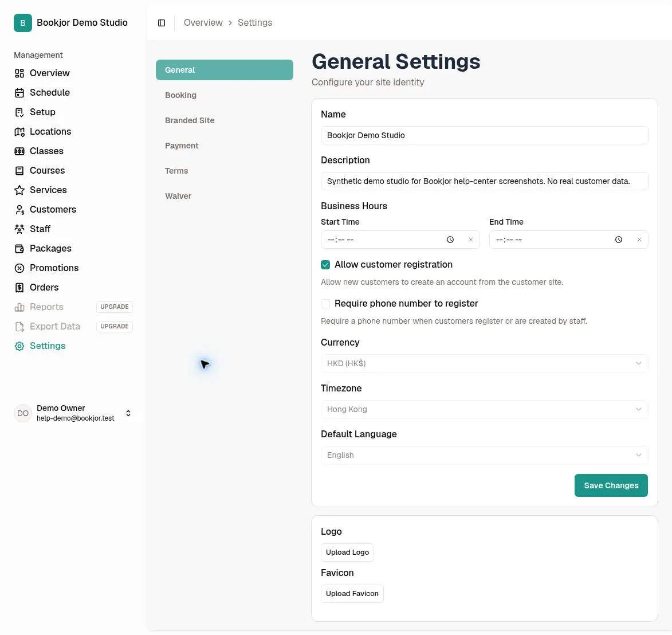Select the General settings tab
The image size is (672, 635).
pos(225,70)
